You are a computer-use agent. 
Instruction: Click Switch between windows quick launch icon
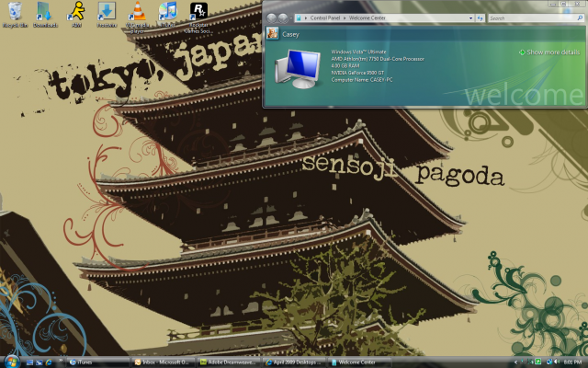pyautogui.click(x=39, y=362)
